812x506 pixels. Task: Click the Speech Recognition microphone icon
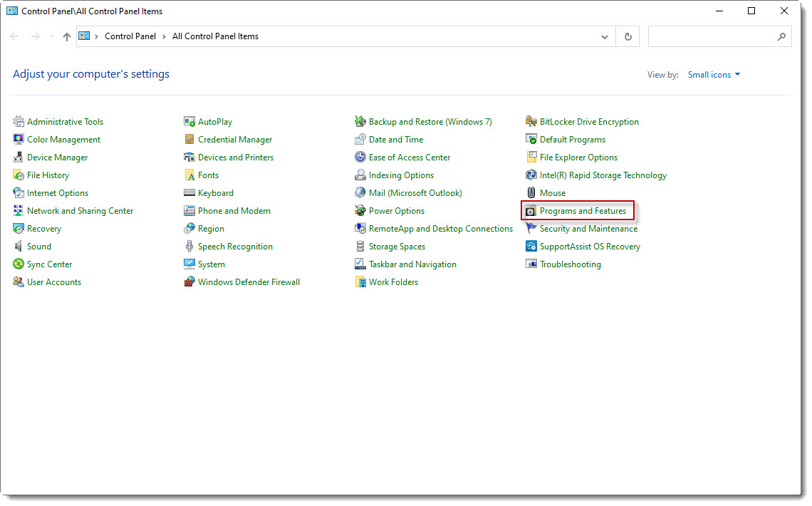(x=189, y=247)
